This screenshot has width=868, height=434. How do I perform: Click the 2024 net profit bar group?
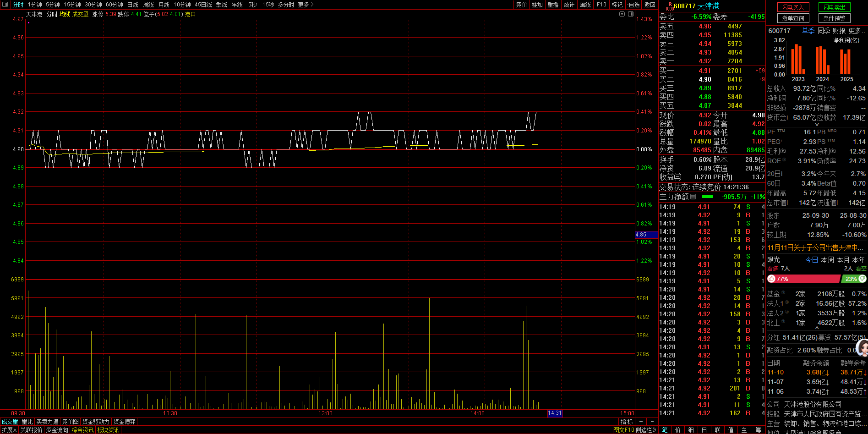tap(823, 60)
